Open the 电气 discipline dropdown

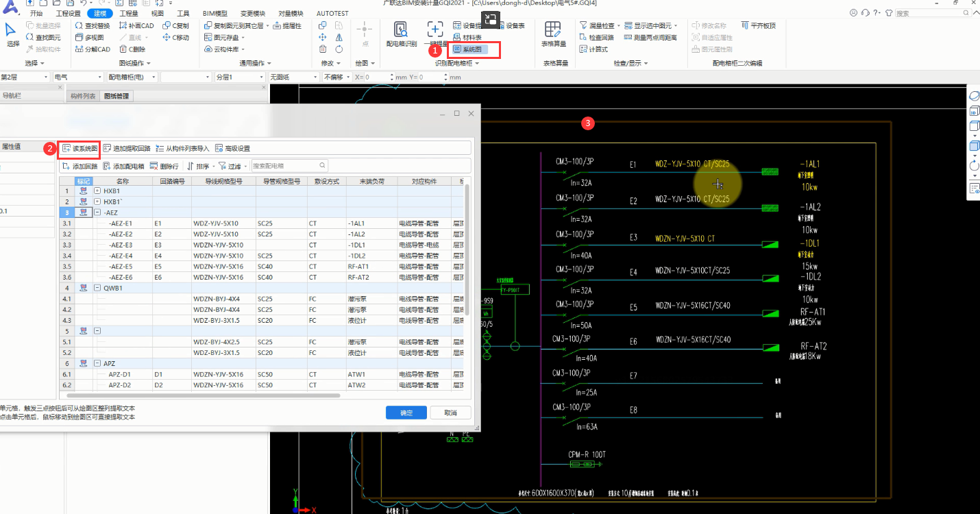(x=77, y=77)
